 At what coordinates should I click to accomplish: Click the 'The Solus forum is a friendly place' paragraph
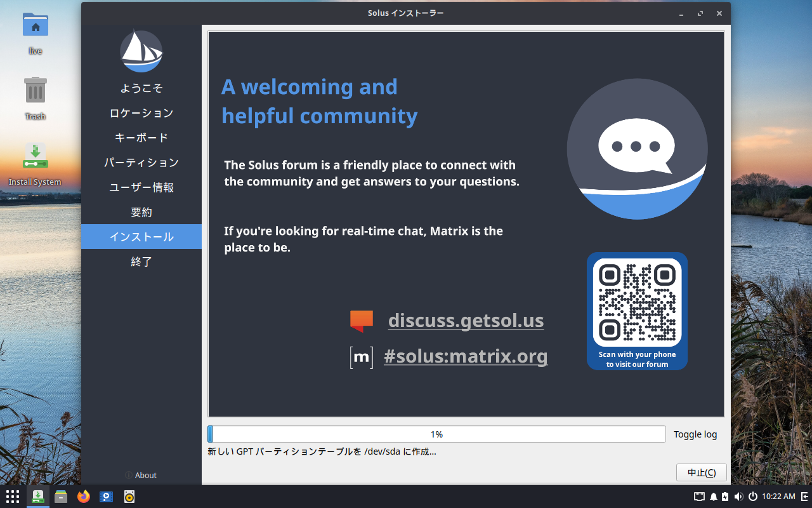tap(372, 173)
